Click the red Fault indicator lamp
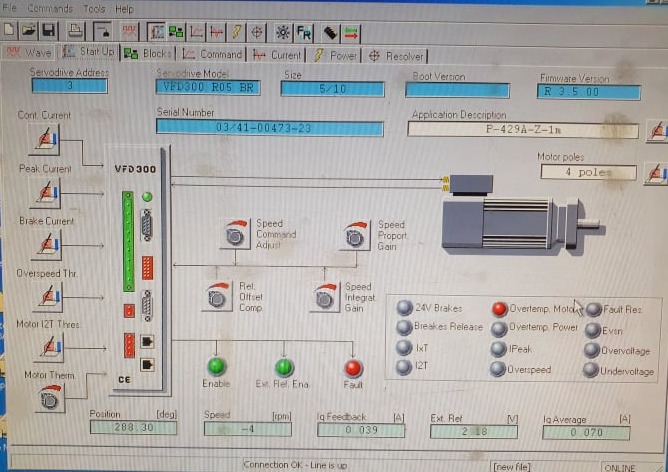Screen dimensions: 668x472 pyautogui.click(x=353, y=368)
